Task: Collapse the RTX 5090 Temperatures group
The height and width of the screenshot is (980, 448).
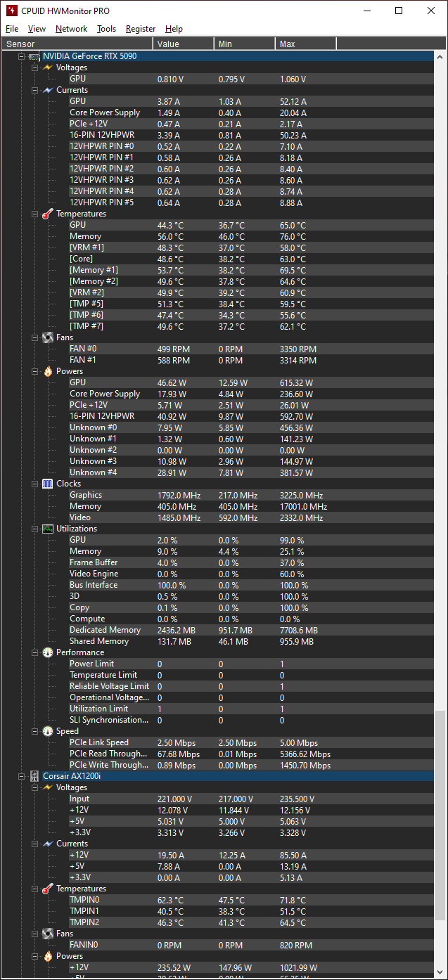Action: click(35, 214)
